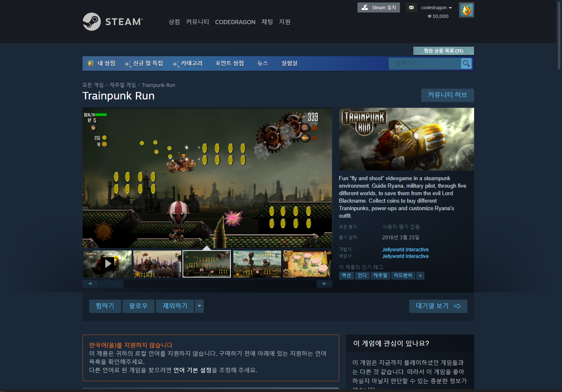The width and height of the screenshot is (562, 392).
Task: Open the 채팅 menu item
Action: coord(267,22)
